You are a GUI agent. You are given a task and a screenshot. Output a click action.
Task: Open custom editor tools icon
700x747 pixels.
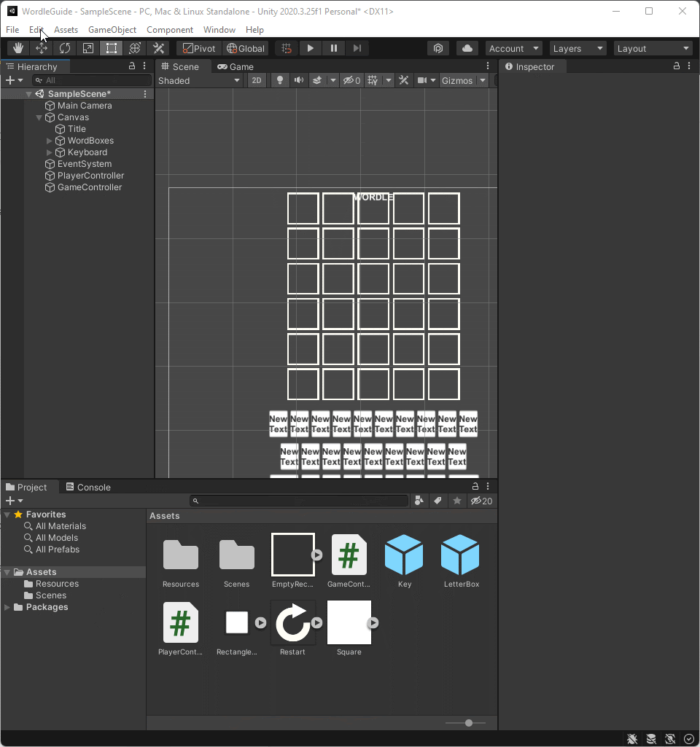(158, 48)
